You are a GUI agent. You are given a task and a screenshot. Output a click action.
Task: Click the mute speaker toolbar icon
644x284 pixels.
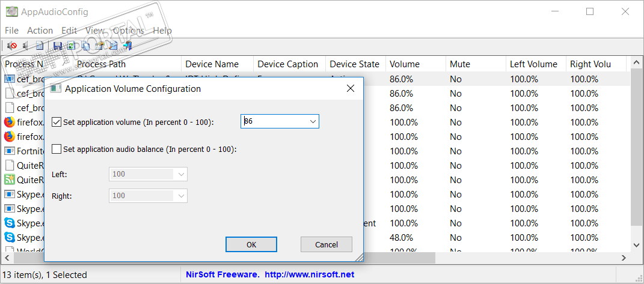(12, 46)
